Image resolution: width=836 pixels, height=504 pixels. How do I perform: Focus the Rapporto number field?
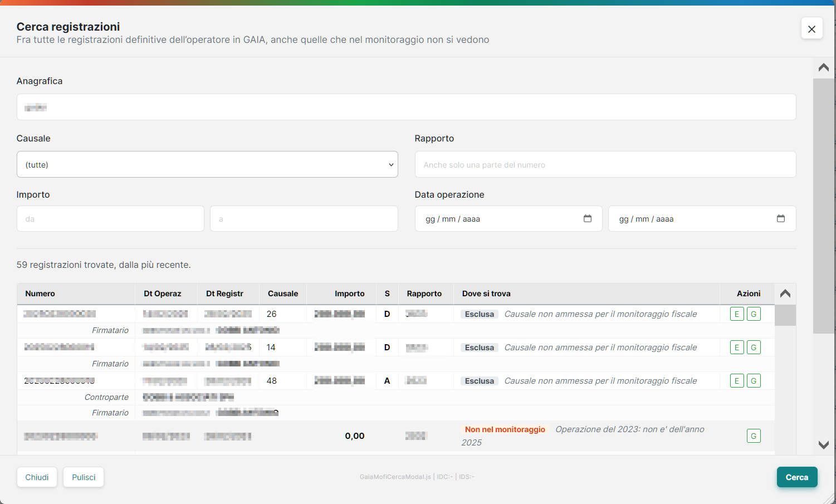coord(605,164)
